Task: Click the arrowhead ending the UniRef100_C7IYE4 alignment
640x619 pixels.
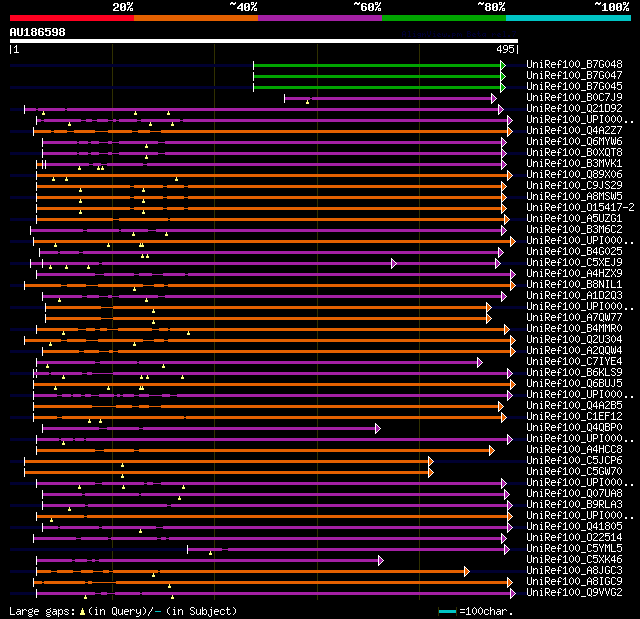Action: (480, 362)
